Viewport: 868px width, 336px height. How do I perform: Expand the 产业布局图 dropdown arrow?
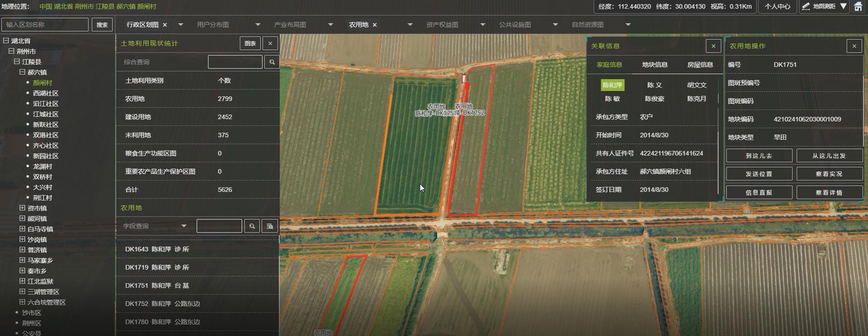[330, 25]
